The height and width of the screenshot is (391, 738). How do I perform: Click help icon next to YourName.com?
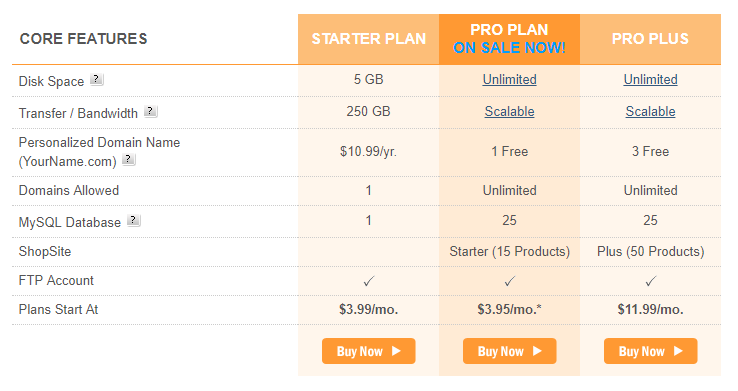click(128, 160)
